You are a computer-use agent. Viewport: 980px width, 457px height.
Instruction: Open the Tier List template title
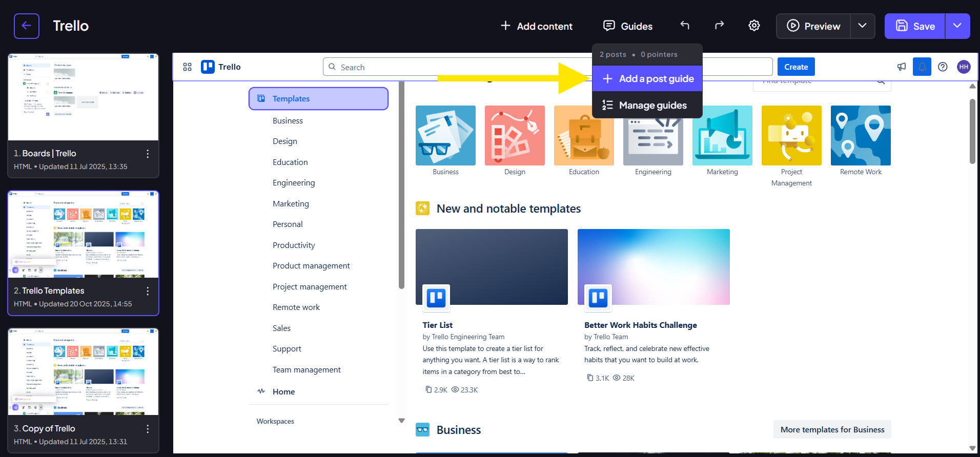tap(437, 325)
